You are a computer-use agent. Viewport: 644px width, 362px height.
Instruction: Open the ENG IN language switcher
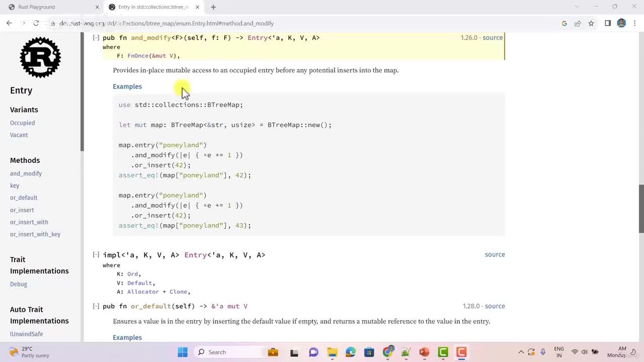(559, 352)
